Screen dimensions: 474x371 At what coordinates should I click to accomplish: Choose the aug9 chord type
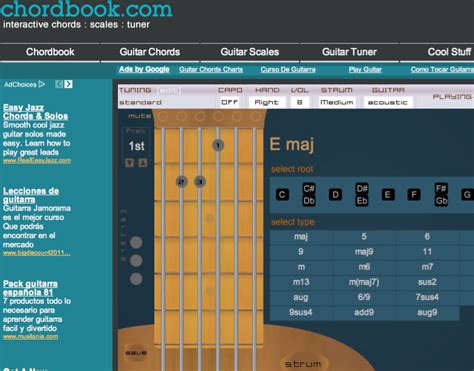coord(427,312)
